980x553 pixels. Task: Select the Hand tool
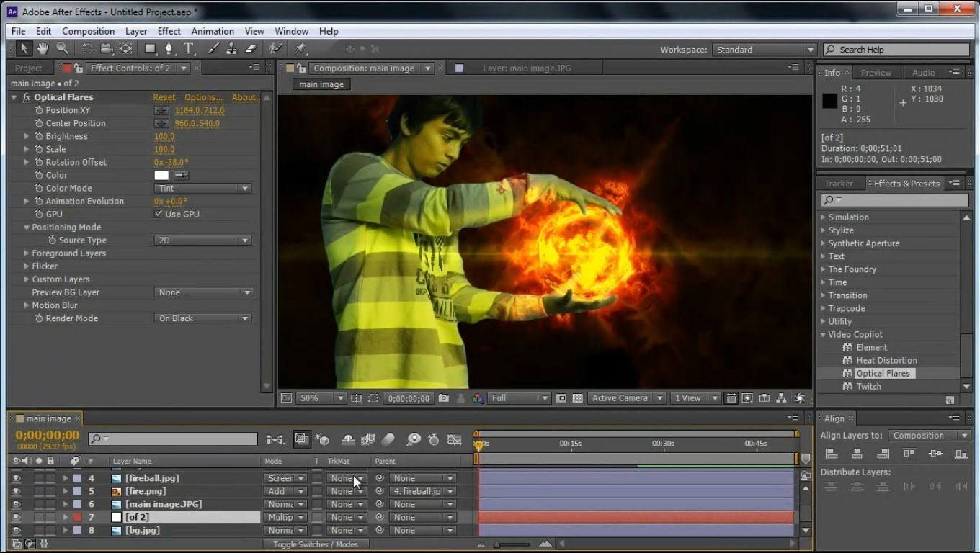pos(43,50)
